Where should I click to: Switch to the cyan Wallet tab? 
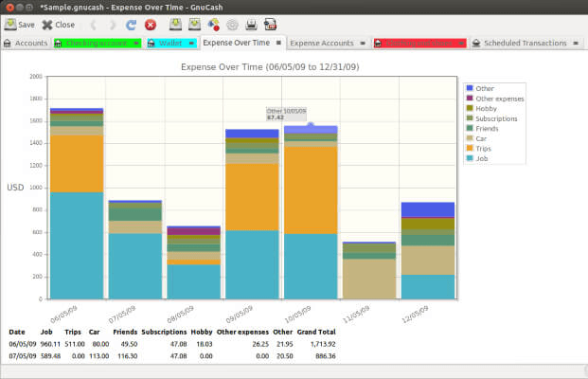(170, 44)
